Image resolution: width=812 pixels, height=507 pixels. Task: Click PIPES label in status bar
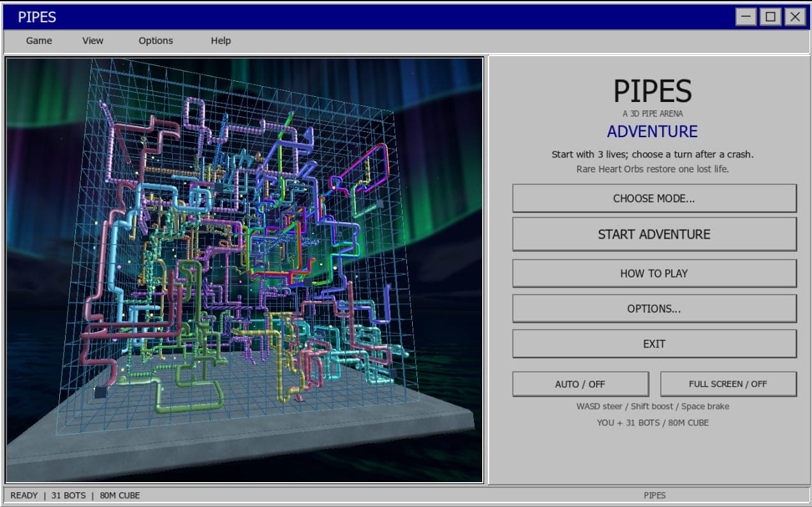[x=655, y=496]
